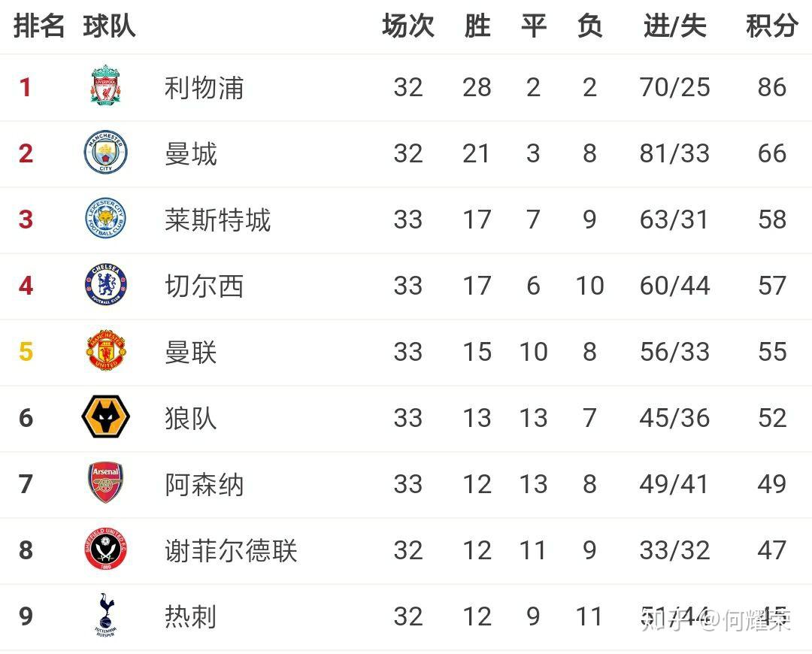Screen dimensions: 812x654
Task: Select the 切尔西 team name
Action: pyautogui.click(x=204, y=286)
